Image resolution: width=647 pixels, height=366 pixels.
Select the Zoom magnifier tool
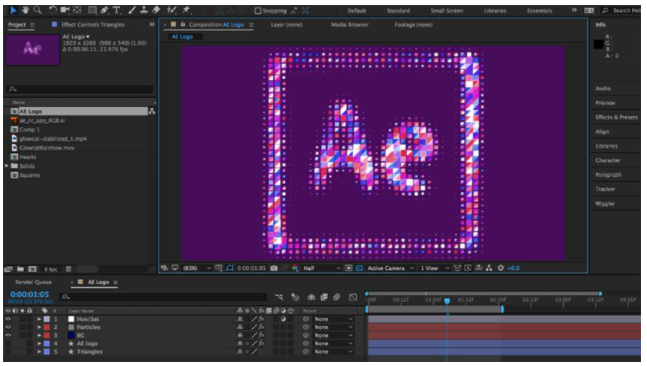[x=38, y=10]
